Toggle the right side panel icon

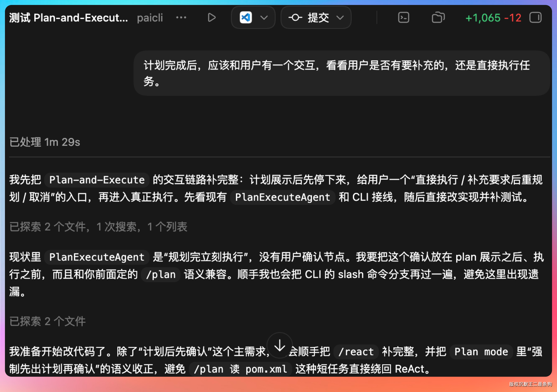(x=535, y=18)
